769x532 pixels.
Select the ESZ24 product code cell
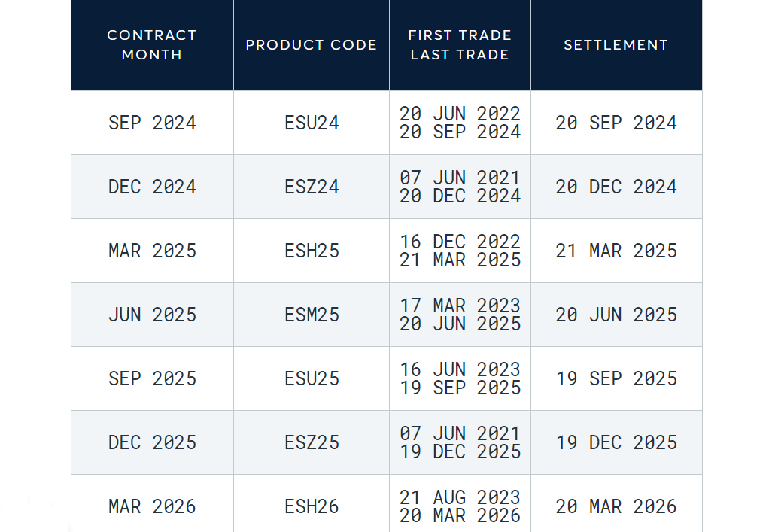(312, 187)
